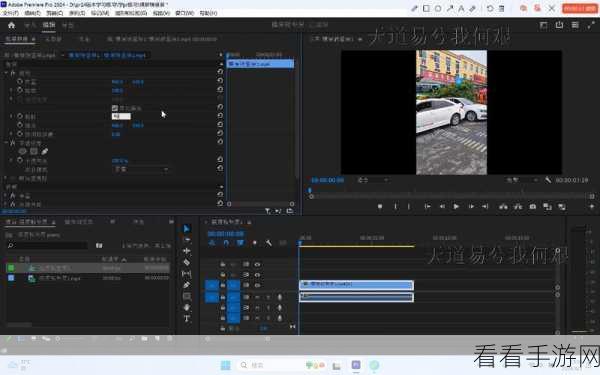Select the Ripple Edit tool

(x=187, y=251)
